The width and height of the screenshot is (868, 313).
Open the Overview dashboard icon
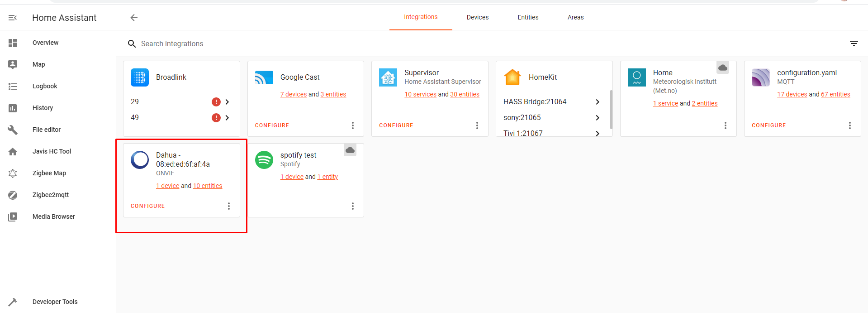(x=13, y=43)
